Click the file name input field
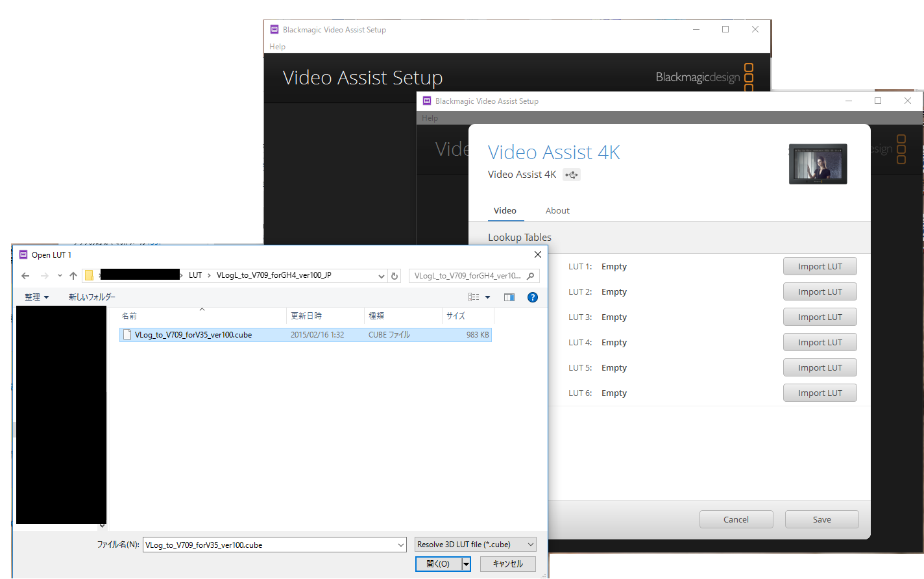This screenshot has width=924, height=579. point(269,545)
